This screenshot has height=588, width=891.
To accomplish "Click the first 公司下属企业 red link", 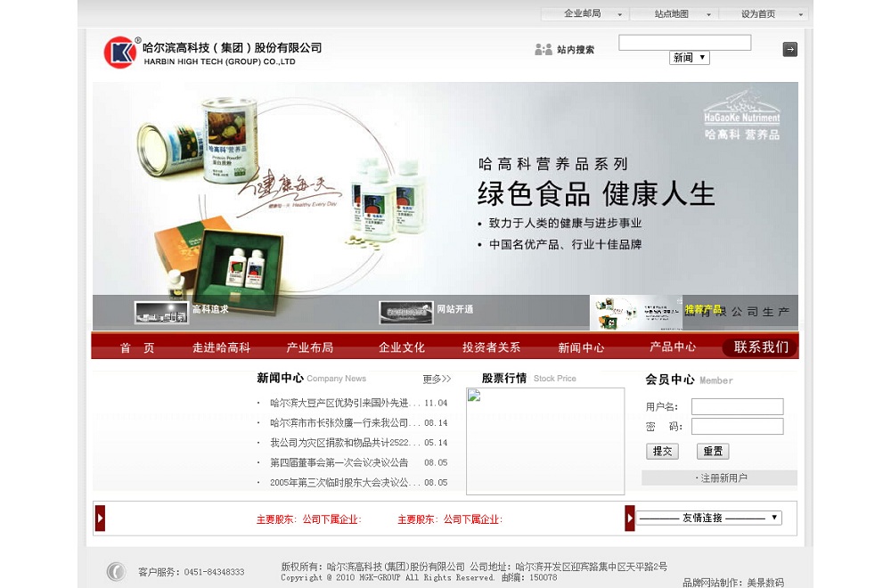I will (331, 519).
